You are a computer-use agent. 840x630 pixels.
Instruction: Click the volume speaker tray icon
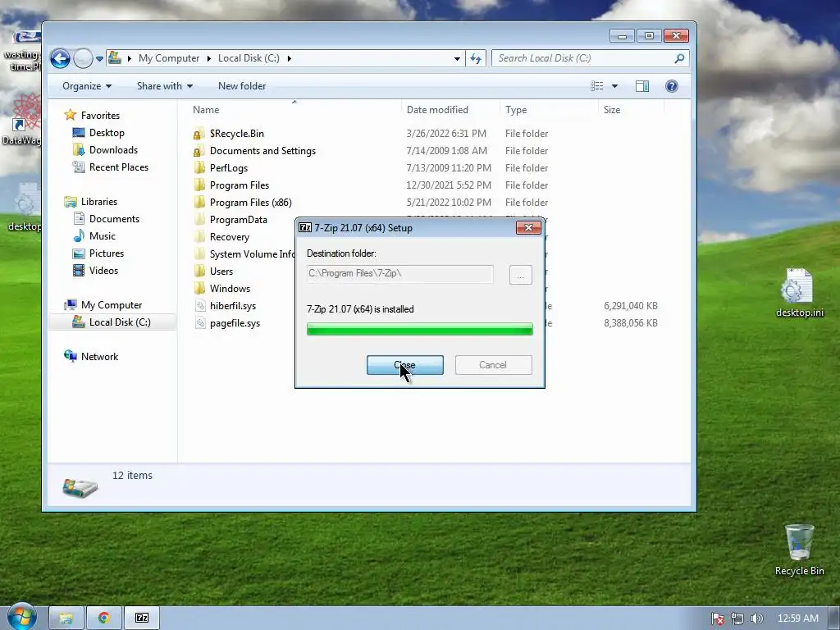[756, 619]
